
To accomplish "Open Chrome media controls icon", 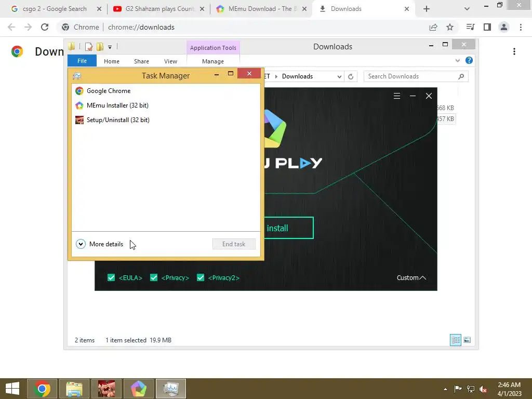I will pyautogui.click(x=470, y=27).
